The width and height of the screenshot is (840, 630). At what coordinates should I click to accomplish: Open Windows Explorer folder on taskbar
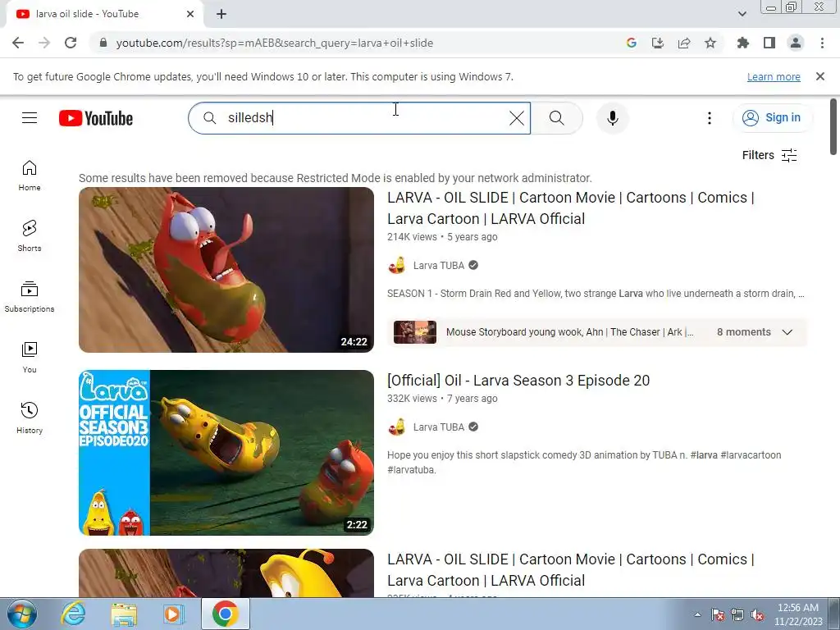(x=124, y=614)
